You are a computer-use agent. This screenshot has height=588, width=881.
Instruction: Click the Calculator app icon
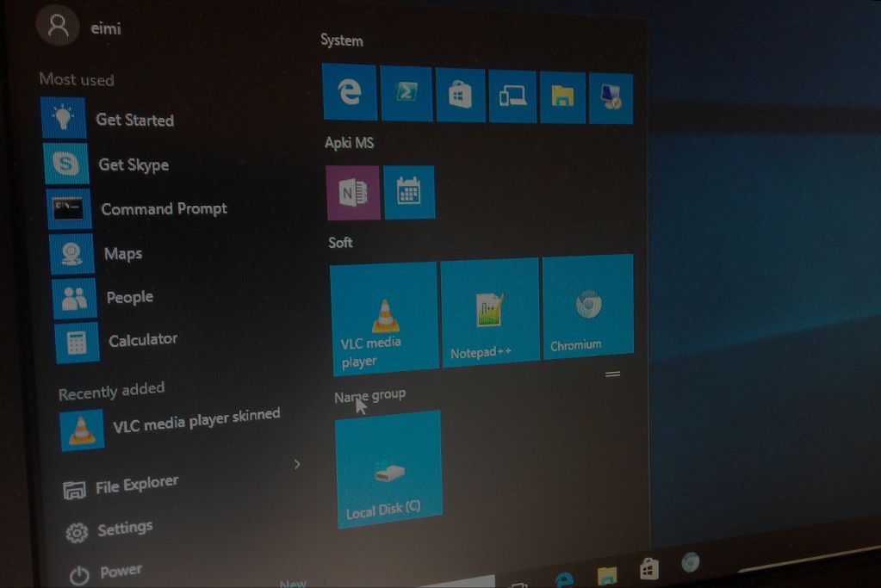tap(77, 343)
